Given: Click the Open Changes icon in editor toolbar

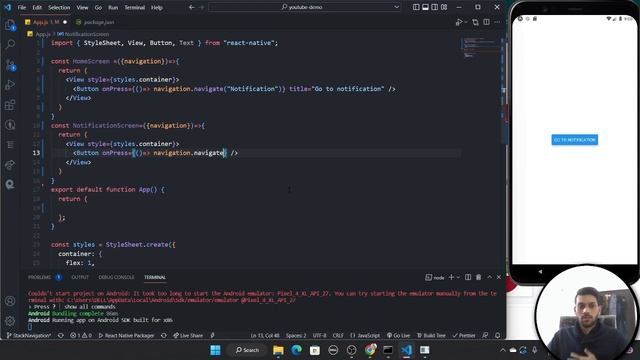Looking at the screenshot, I should coord(475,22).
